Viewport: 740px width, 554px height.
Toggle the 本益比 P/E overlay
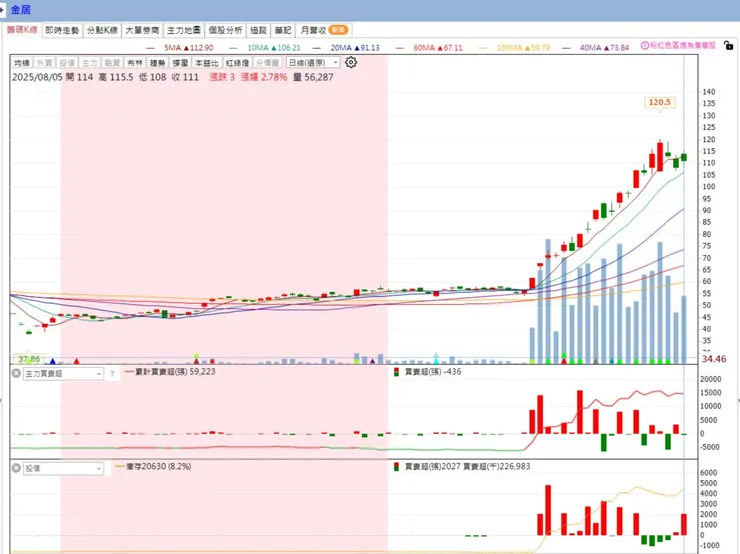pos(207,63)
